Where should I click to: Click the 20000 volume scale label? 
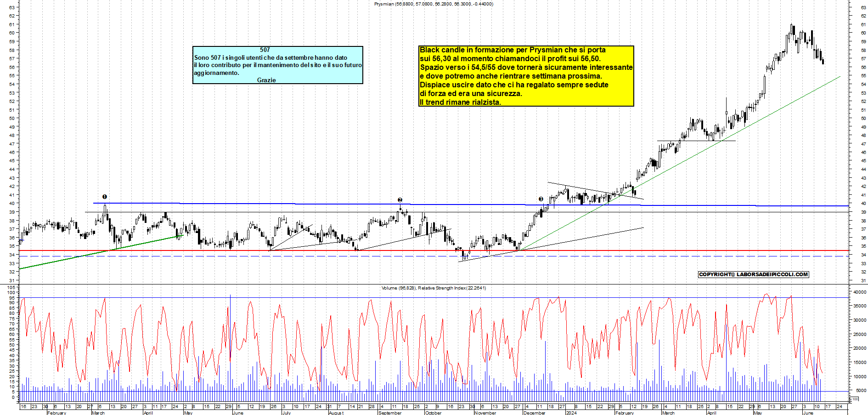pyautogui.click(x=859, y=348)
